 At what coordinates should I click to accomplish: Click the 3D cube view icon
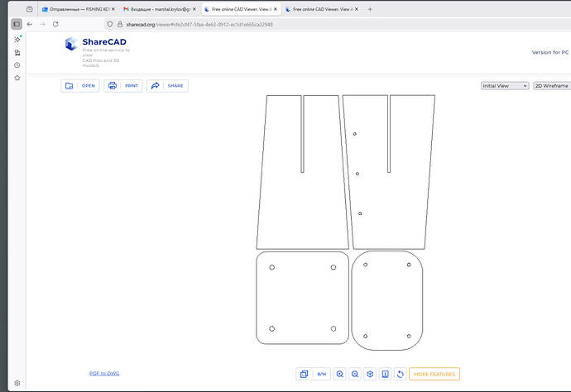[370, 375]
